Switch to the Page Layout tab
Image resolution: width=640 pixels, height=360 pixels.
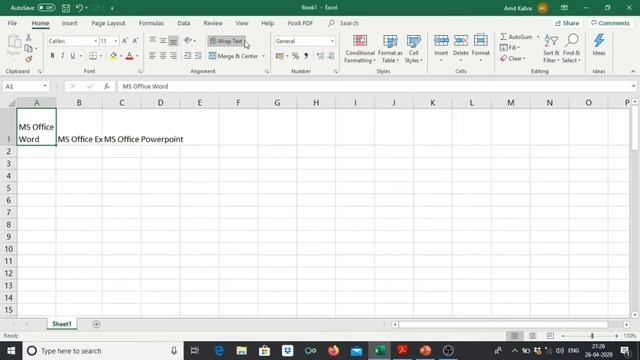(x=108, y=23)
